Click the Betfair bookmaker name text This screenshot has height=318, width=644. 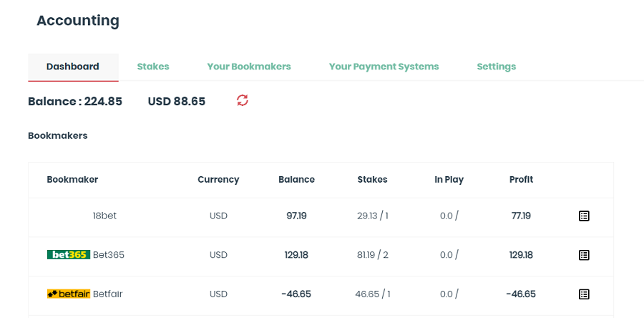107,294
